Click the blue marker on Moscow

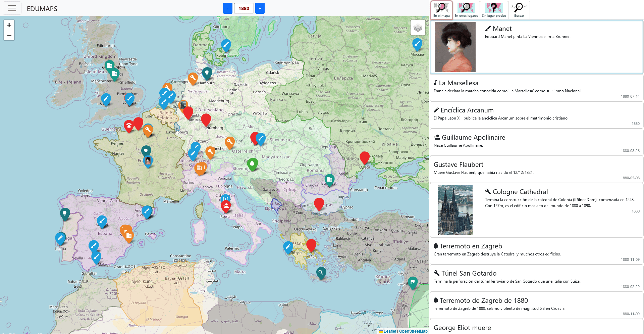[x=417, y=43]
